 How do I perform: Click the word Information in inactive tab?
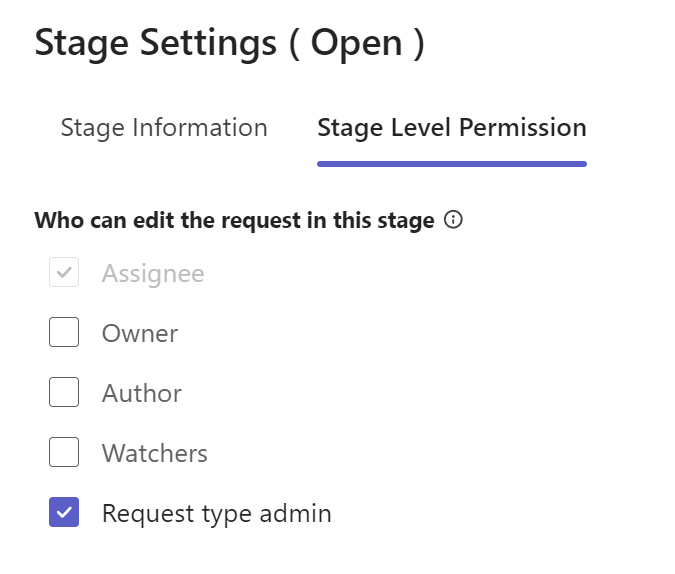[200, 127]
